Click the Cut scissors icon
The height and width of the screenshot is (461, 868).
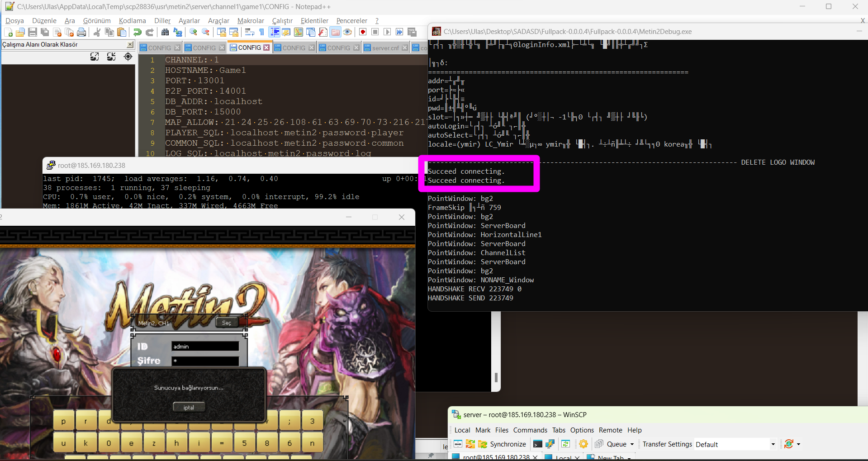(97, 32)
